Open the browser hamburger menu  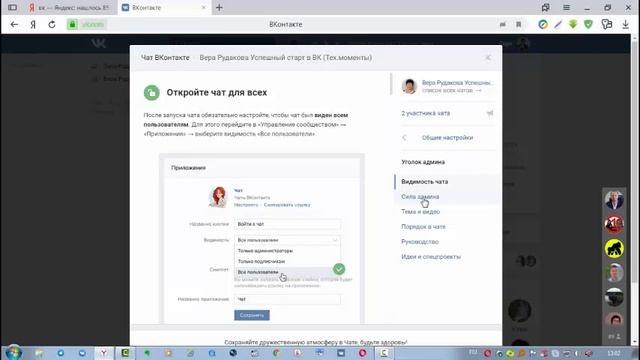(566, 7)
